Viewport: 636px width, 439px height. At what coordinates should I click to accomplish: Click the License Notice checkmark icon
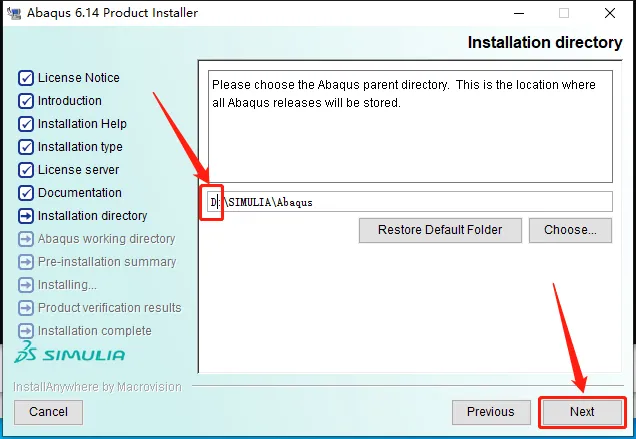click(26, 78)
